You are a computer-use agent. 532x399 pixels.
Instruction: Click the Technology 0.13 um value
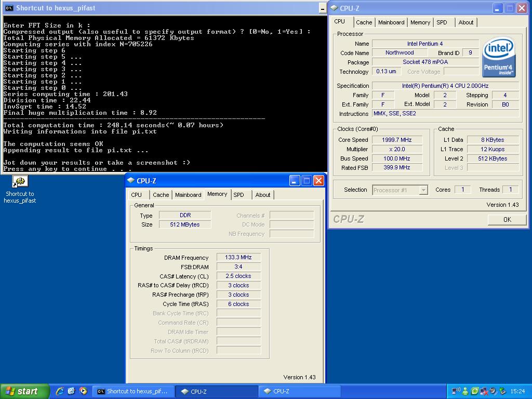[387, 72]
